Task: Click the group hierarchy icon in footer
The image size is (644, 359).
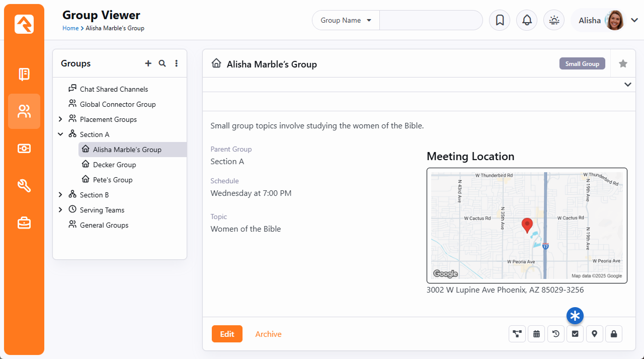Action: (517, 334)
